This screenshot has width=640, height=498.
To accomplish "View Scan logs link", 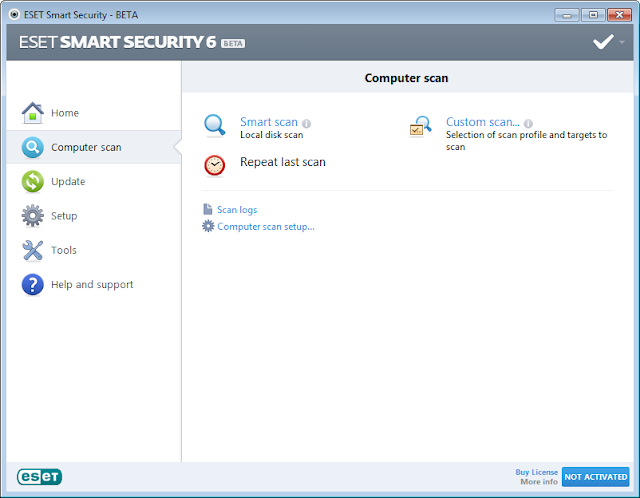I will pyautogui.click(x=237, y=210).
